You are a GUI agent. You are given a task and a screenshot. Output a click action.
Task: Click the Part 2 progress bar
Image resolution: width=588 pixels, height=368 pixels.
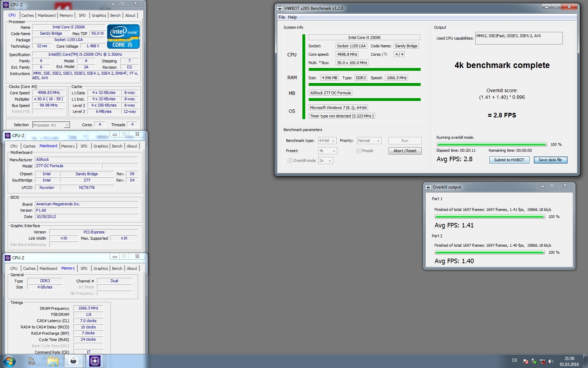[490, 253]
